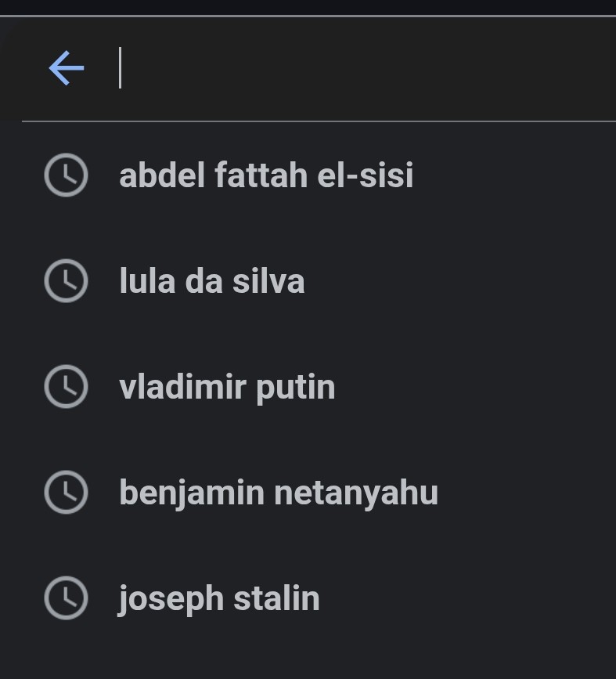Pick the benjamin netanyahu history entry
Viewport: 616px width, 679px height.
tap(308, 492)
